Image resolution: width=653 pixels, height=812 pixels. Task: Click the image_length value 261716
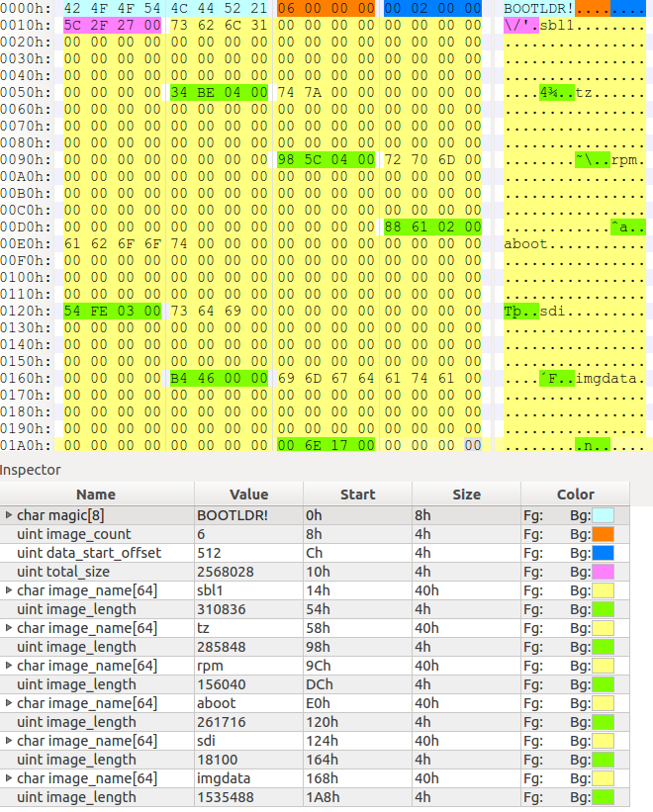coord(221,722)
